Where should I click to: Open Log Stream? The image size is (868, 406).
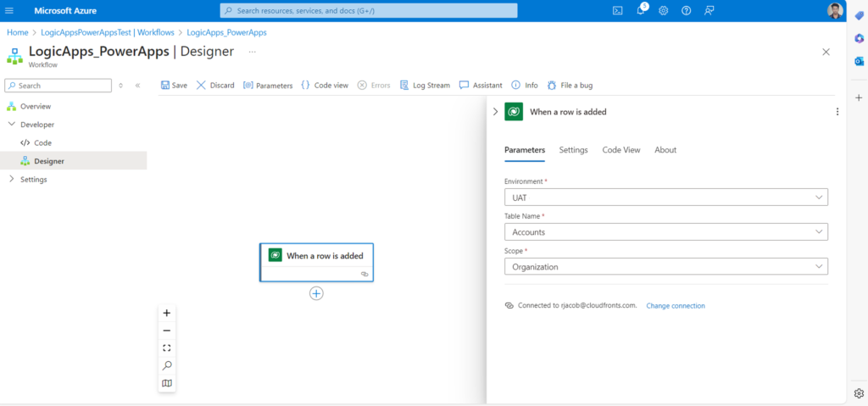(x=425, y=86)
